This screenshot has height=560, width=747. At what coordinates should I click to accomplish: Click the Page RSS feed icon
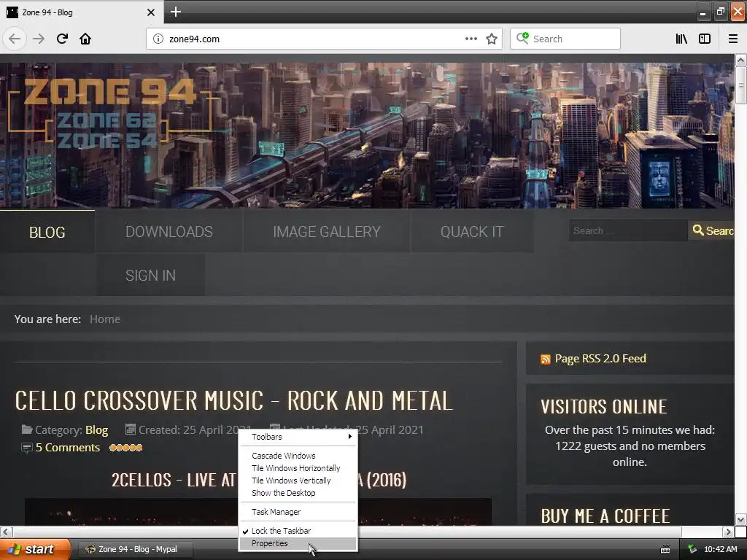(x=546, y=359)
